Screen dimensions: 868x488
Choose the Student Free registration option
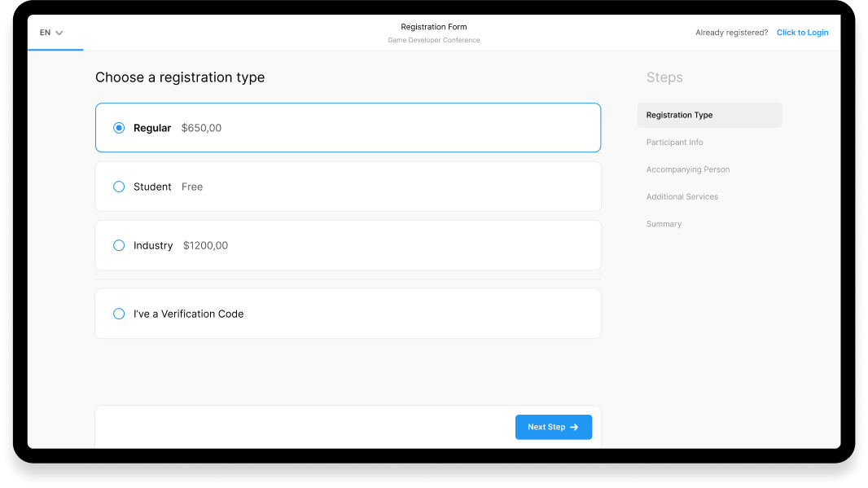[x=118, y=187]
